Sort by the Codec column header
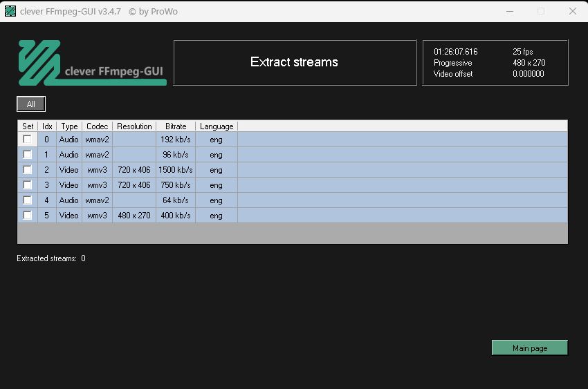The height and width of the screenshot is (389, 588). click(97, 126)
